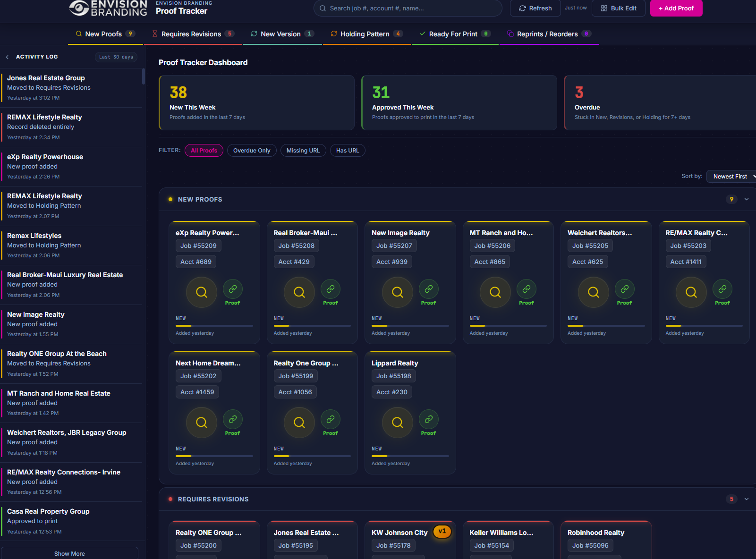756x559 pixels.
Task: Select the All Proofs filter
Action: pyautogui.click(x=204, y=151)
